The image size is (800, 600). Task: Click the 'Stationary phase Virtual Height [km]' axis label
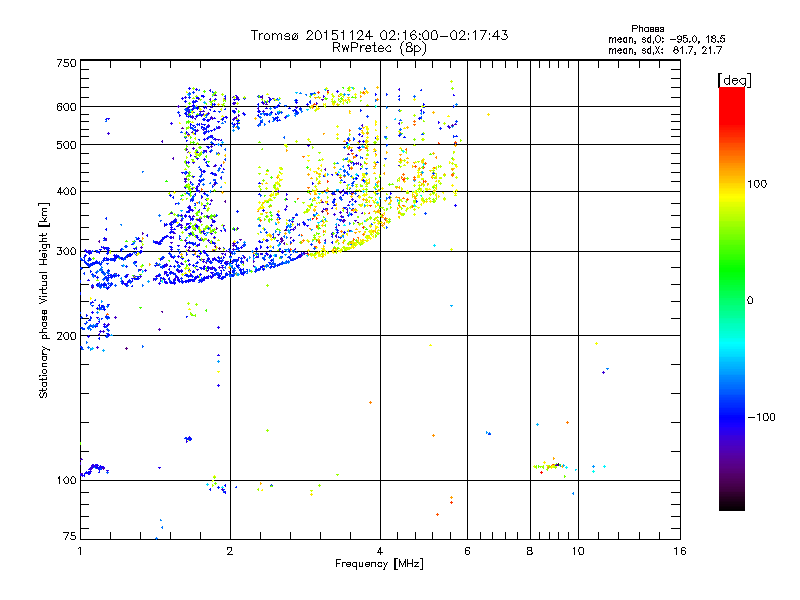[x=44, y=301]
